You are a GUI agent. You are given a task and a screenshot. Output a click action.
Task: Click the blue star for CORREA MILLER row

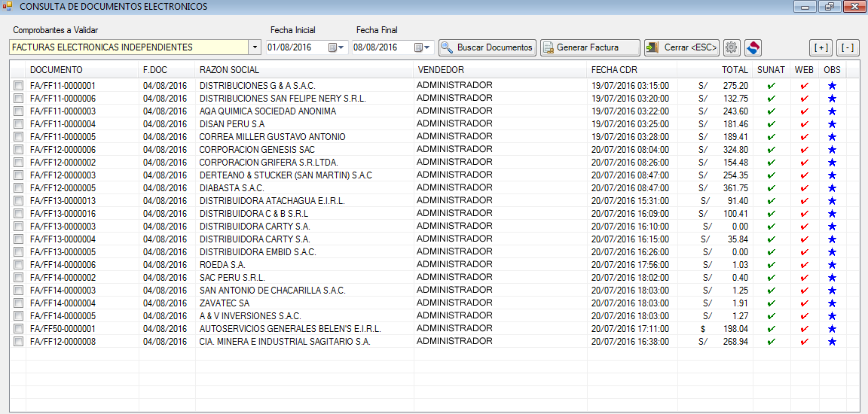click(832, 136)
